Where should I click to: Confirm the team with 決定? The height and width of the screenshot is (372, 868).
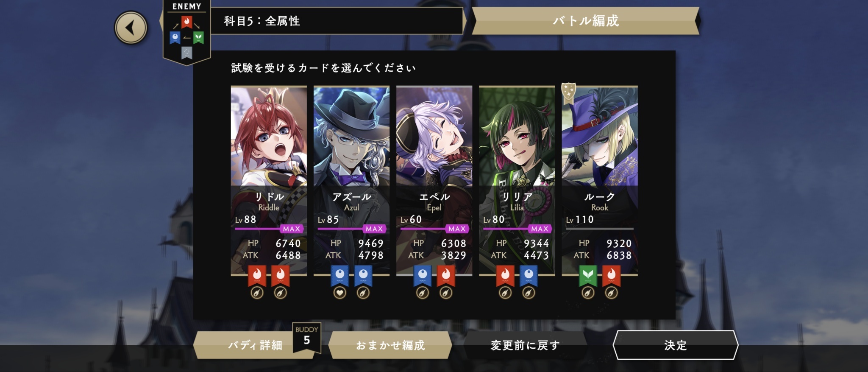tap(676, 345)
